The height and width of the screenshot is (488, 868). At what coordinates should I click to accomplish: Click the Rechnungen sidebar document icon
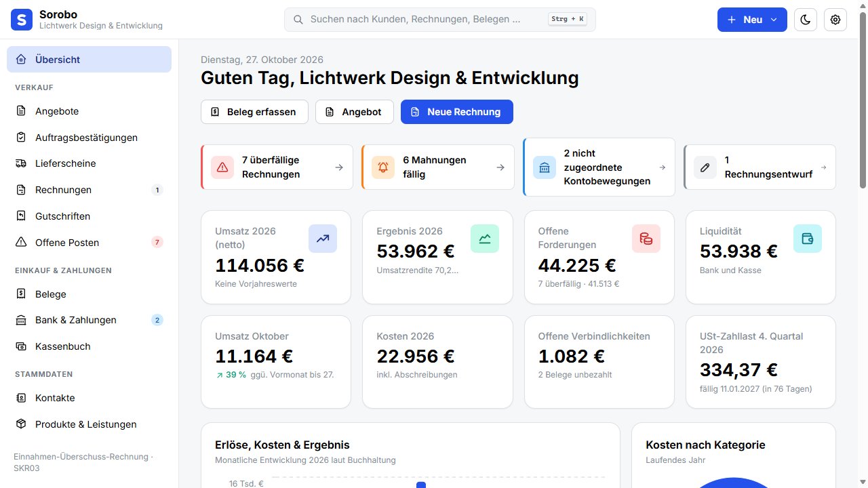(21, 190)
